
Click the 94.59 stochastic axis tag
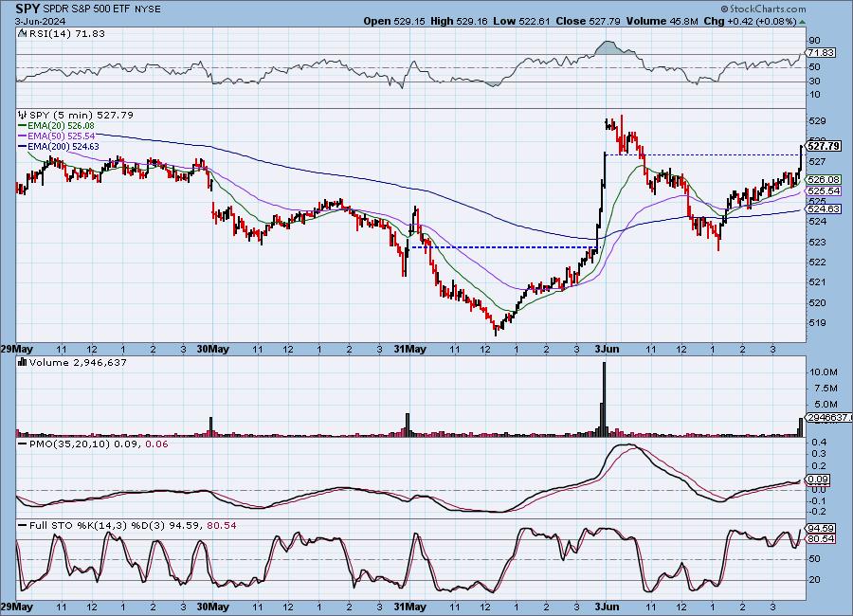[822, 529]
